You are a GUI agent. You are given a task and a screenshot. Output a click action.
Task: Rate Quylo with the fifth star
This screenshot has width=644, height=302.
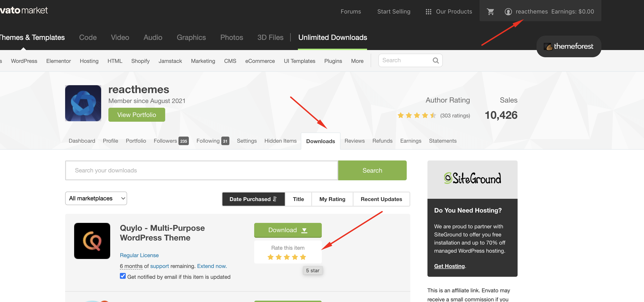303,257
